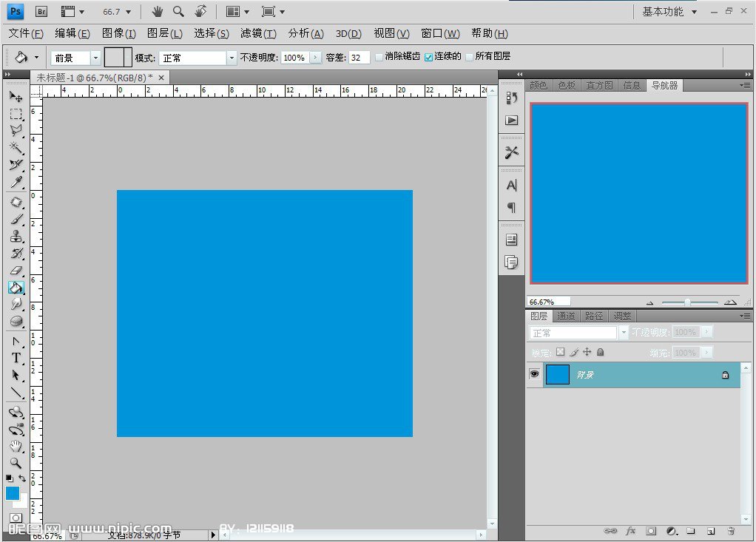Open the 模式 blend mode dropdown
Viewport: 756px width, 542px height.
click(x=232, y=58)
